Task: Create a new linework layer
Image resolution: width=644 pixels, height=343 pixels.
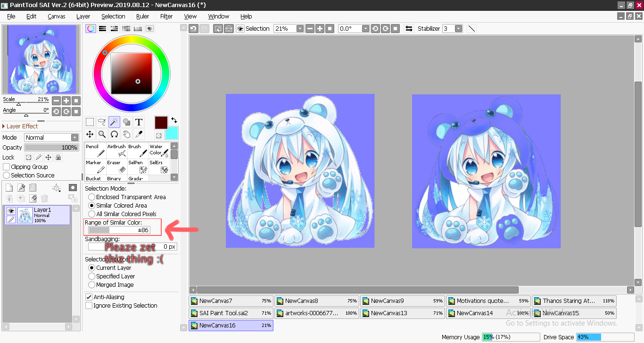Action: [21, 188]
